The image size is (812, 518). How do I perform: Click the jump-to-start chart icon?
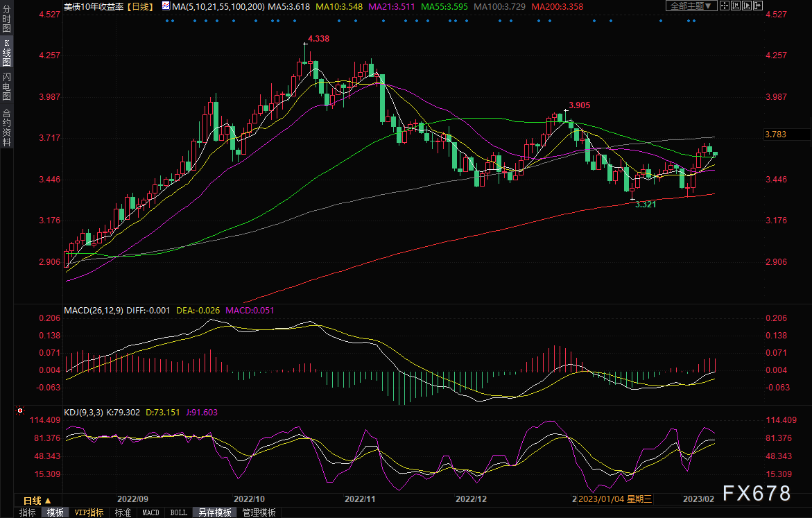pos(735,6)
